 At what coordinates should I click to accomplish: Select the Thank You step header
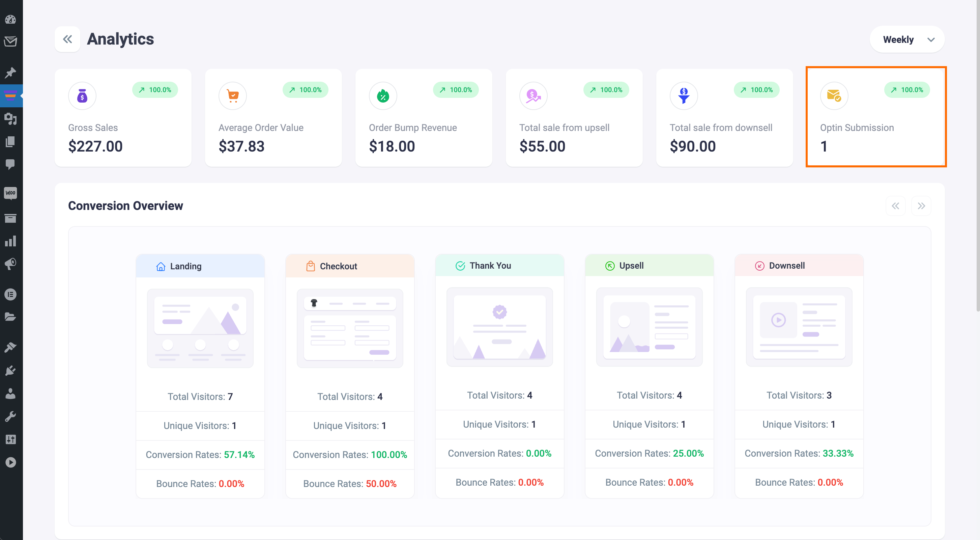[x=499, y=265]
